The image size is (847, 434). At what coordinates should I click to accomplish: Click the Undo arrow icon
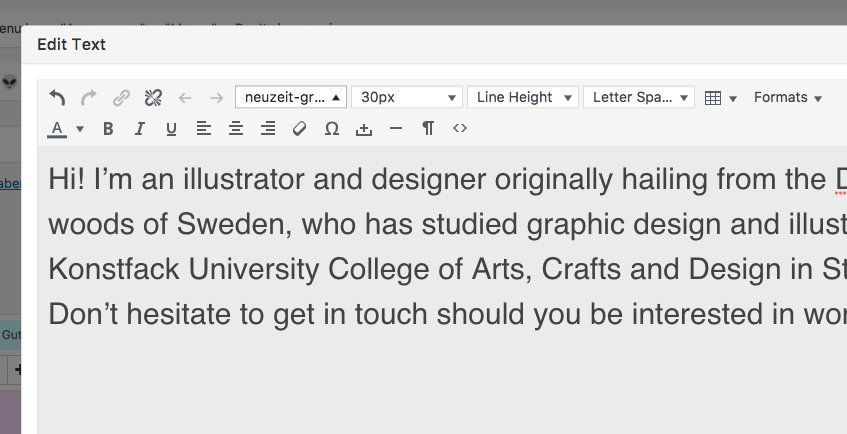pyautogui.click(x=58, y=97)
